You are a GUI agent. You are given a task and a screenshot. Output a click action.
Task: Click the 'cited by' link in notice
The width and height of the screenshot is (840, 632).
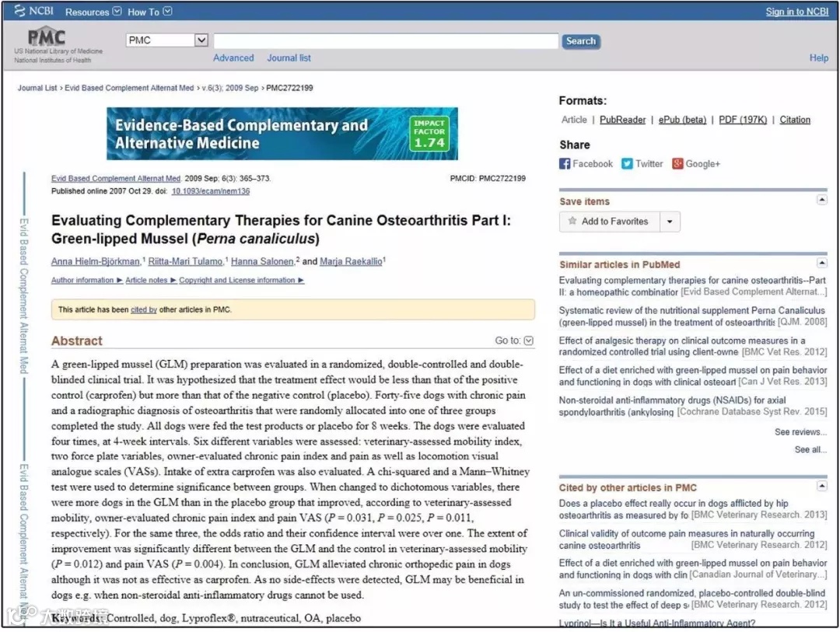(x=144, y=309)
